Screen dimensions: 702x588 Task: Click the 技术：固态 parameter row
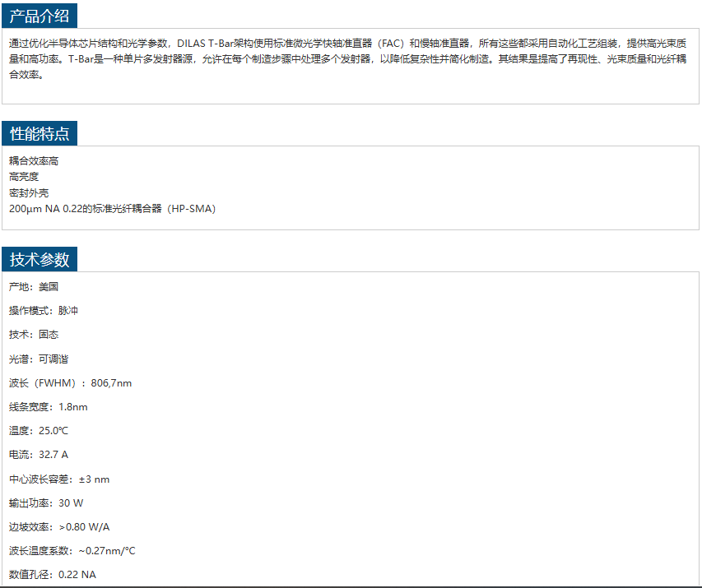pyautogui.click(x=34, y=335)
